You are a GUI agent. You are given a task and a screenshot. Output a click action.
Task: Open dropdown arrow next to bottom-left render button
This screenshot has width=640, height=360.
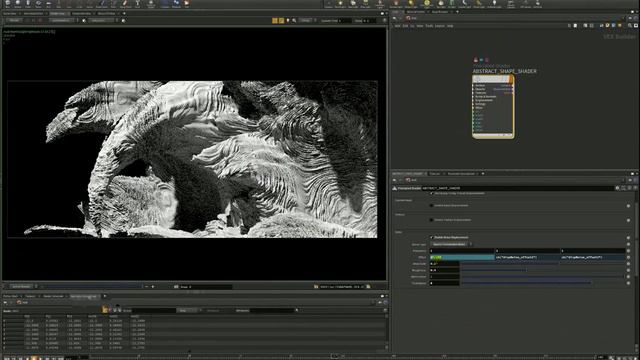tap(36, 287)
